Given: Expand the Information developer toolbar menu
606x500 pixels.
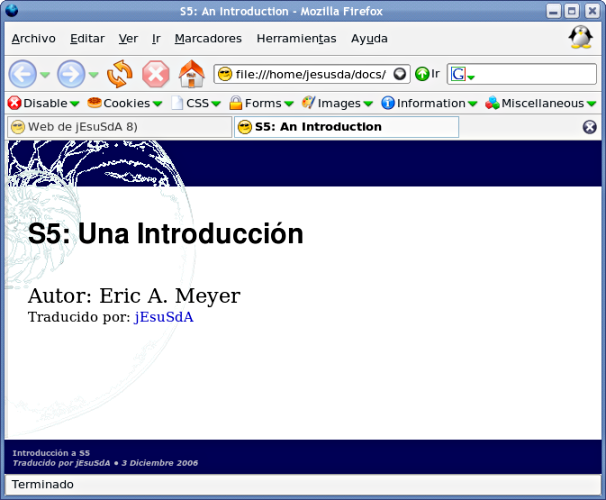Looking at the screenshot, I should [472, 104].
